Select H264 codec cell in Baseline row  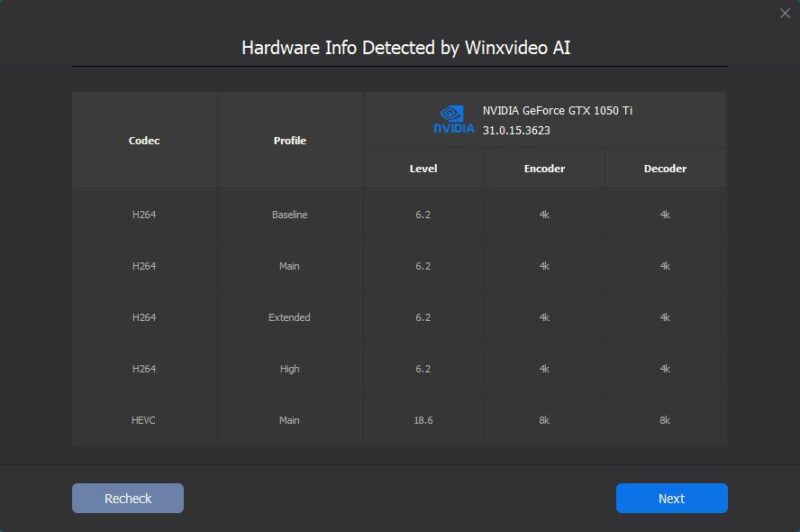(144, 215)
